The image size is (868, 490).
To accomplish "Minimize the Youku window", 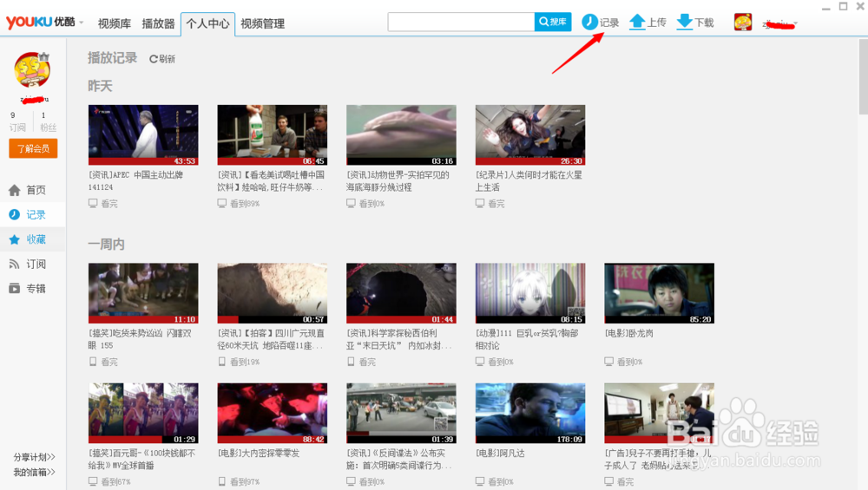I will click(826, 7).
